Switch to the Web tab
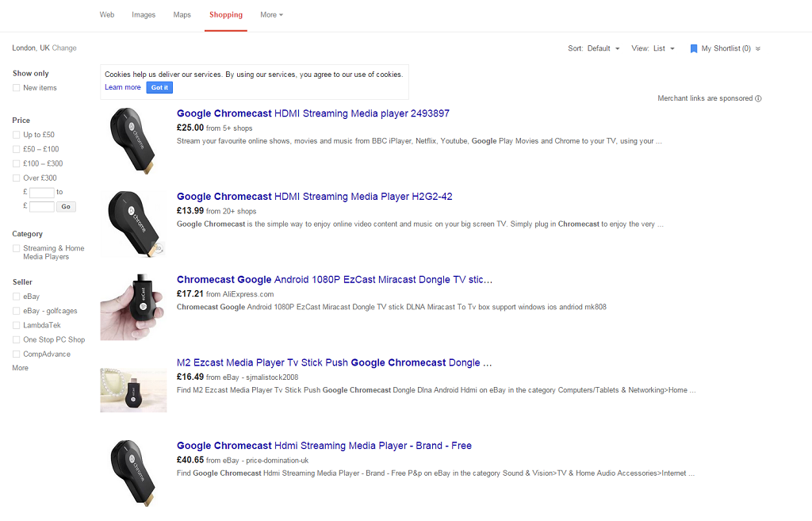The width and height of the screenshot is (812, 521). (x=107, y=15)
